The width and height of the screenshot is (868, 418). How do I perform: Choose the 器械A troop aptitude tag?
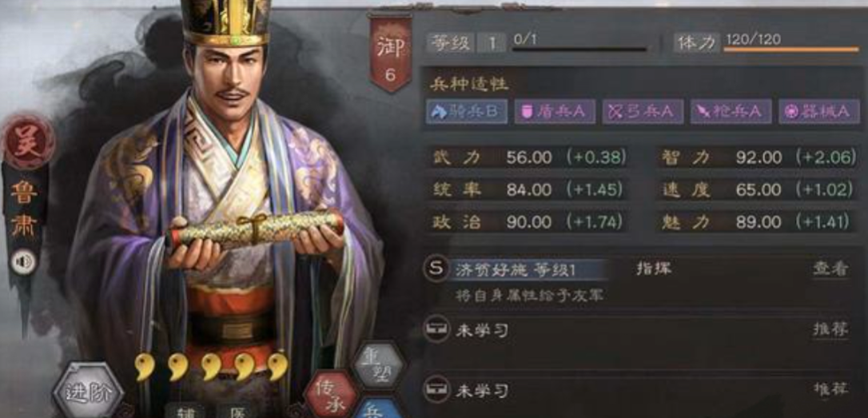pos(818,112)
